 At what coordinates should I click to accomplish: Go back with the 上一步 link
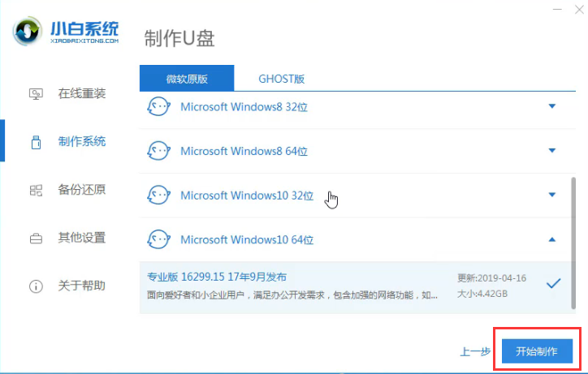pos(474,351)
